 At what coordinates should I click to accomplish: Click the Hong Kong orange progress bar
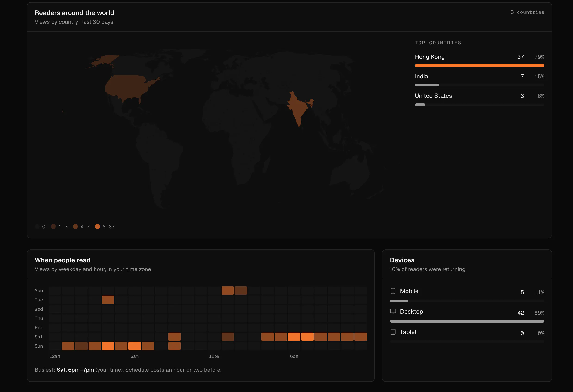pyautogui.click(x=479, y=66)
